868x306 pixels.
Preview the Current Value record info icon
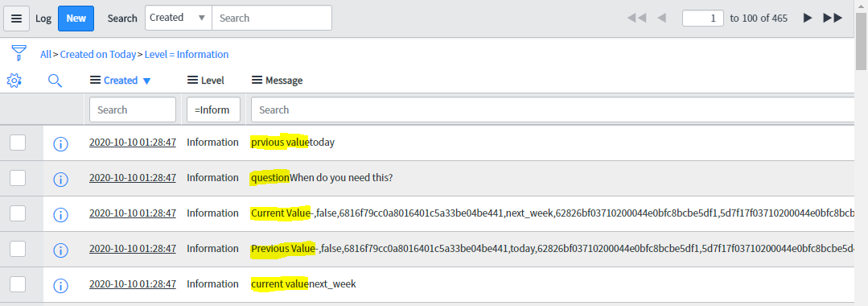tap(60, 215)
